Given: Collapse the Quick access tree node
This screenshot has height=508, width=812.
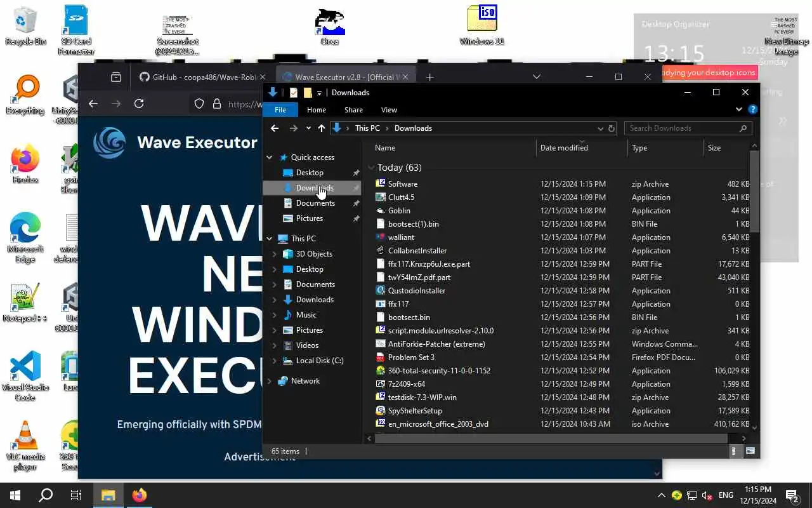Looking at the screenshot, I should click(270, 157).
